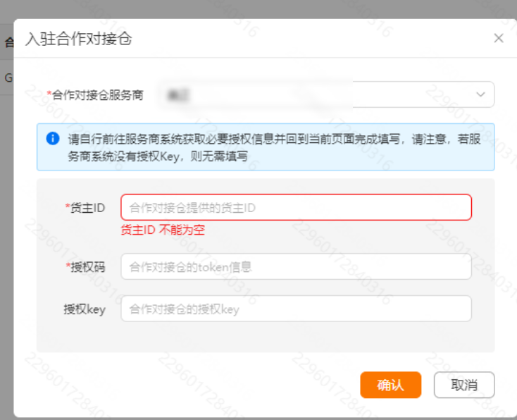Click the 授权码 field label

click(x=87, y=267)
